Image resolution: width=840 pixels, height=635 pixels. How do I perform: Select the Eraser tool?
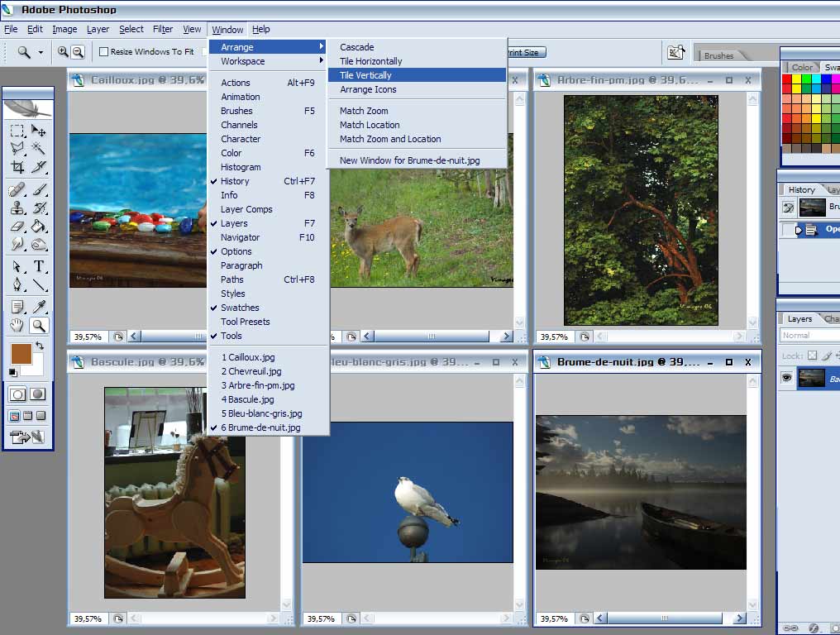[x=17, y=226]
